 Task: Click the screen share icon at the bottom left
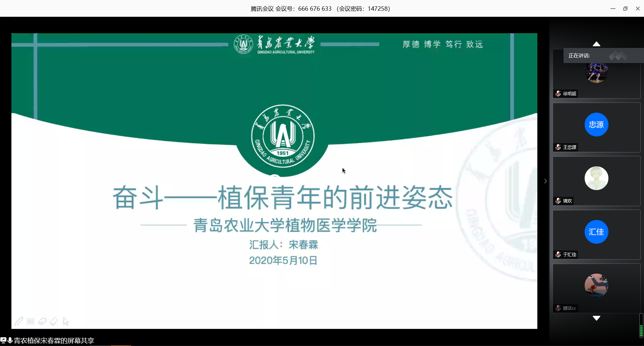point(3,340)
